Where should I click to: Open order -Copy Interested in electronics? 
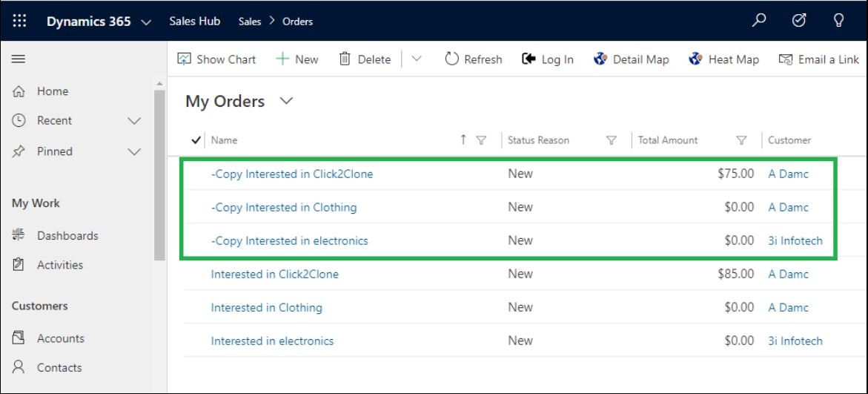pos(290,240)
